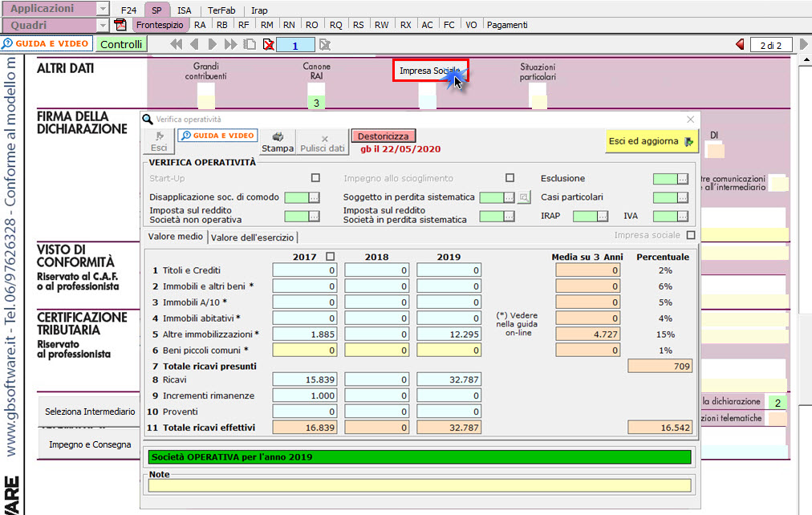
Task: Click the magnifier icon beside Soggetto in perdita sistematica
Action: coord(524,197)
